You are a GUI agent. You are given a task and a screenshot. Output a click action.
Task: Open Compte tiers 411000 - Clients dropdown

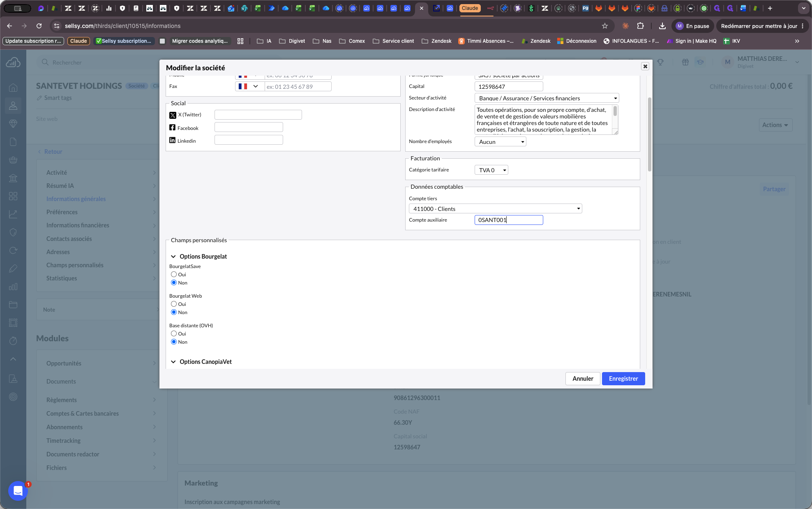point(496,209)
